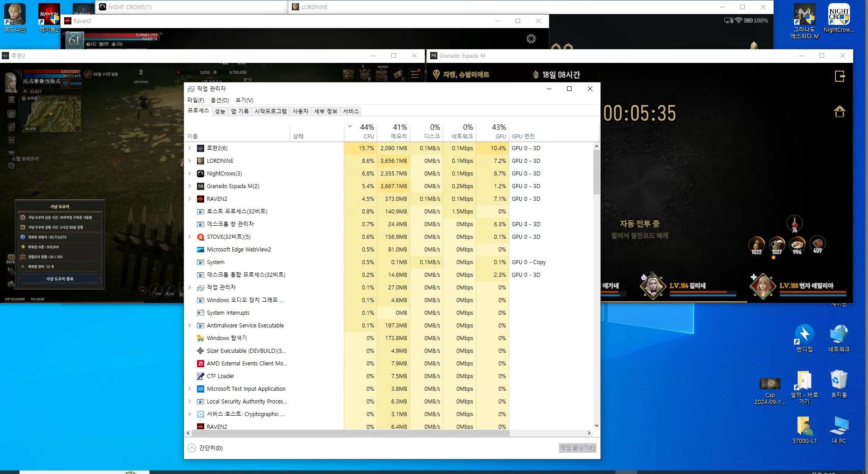Expand Antimalware Service Executable row
The image size is (868, 474).
pos(190,326)
